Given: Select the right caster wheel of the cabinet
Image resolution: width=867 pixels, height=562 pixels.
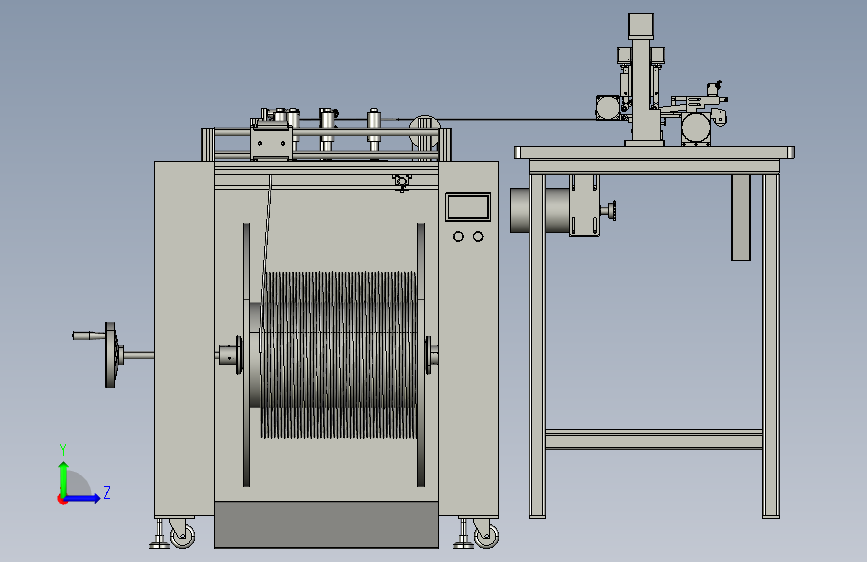Looking at the screenshot, I should pyautogui.click(x=487, y=535).
